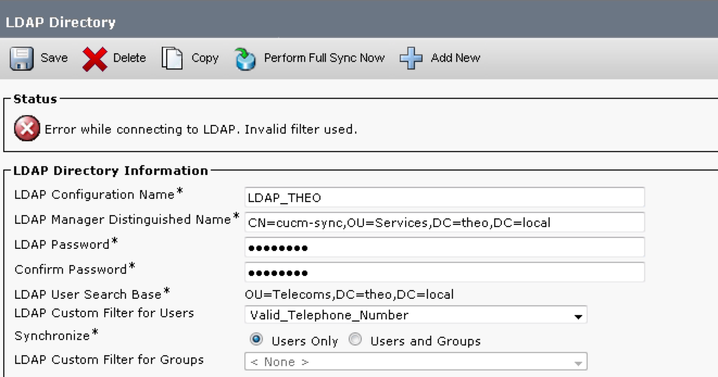Click the Save floppy disk icon

(22, 58)
